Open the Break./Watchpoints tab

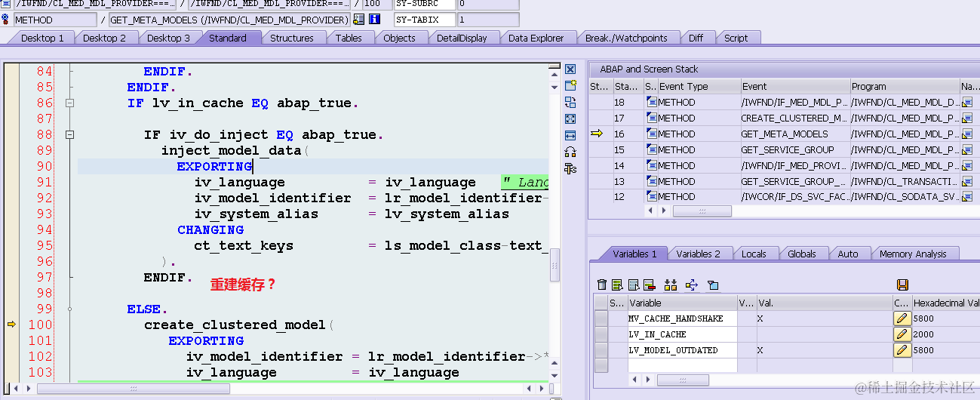coord(627,38)
